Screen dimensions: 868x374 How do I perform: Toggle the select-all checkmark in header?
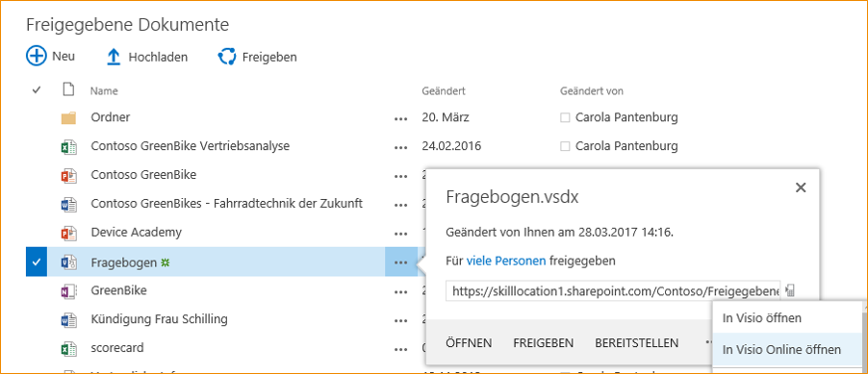coord(37,90)
